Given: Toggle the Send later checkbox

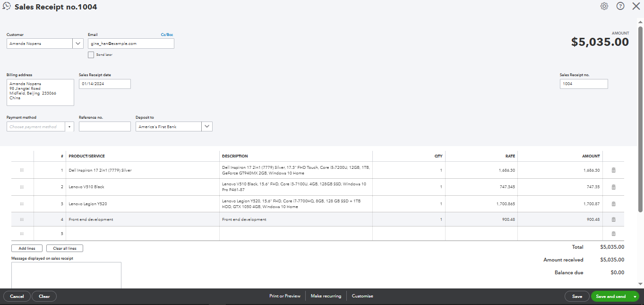Looking at the screenshot, I should [x=91, y=55].
